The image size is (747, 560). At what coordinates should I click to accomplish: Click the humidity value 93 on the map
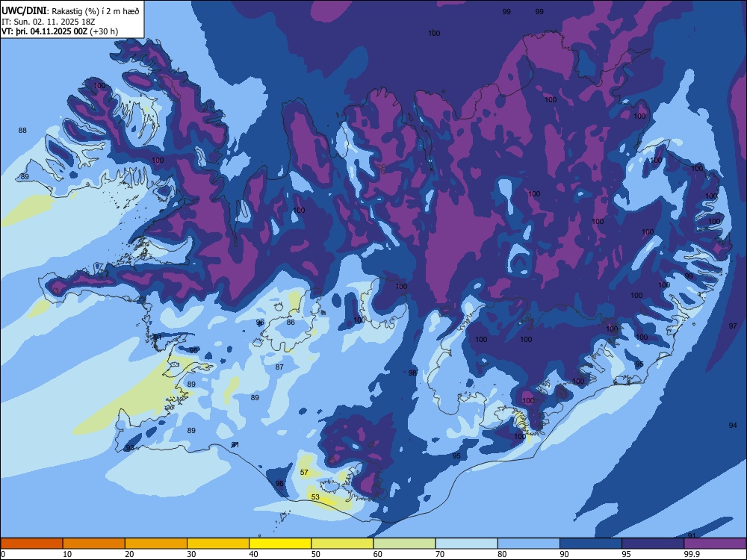[129, 448]
